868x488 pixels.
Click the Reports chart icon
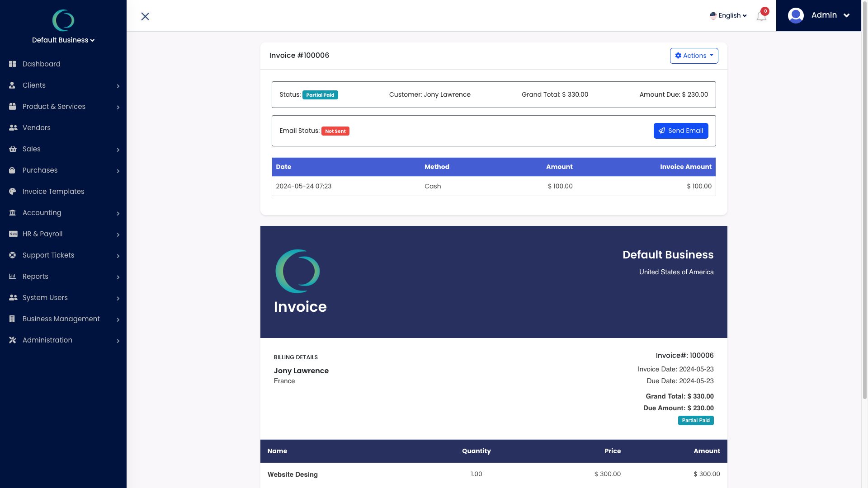pyautogui.click(x=13, y=277)
